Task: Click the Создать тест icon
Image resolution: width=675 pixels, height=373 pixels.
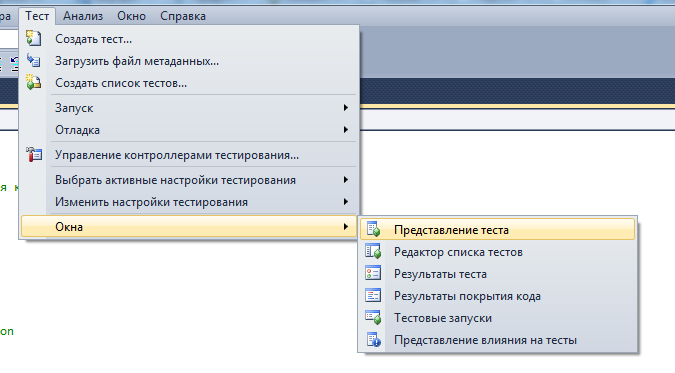Action: (34, 38)
